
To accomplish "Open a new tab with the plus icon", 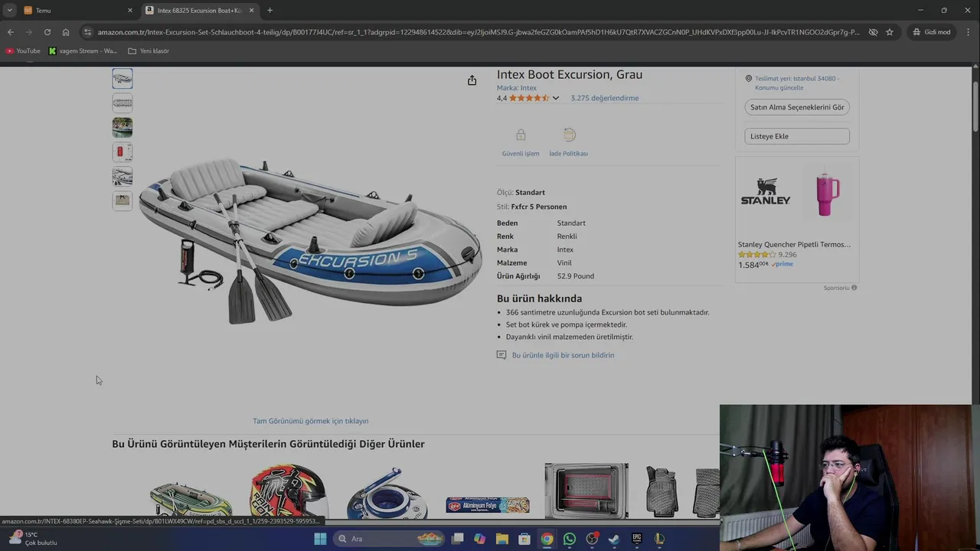I will 269,10.
